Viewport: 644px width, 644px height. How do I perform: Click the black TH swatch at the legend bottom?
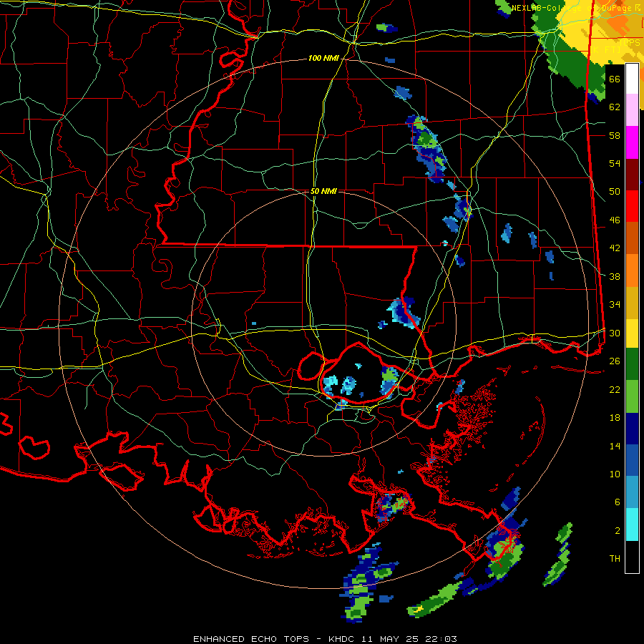coord(632,557)
